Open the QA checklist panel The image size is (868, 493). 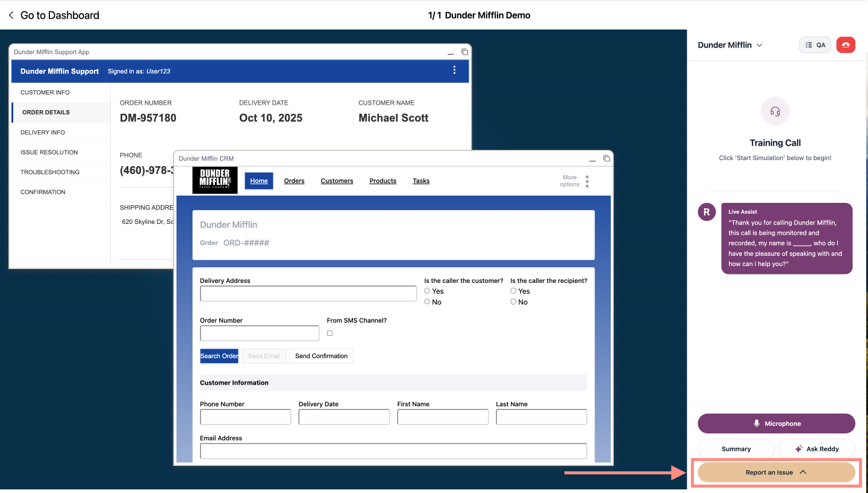coord(814,45)
